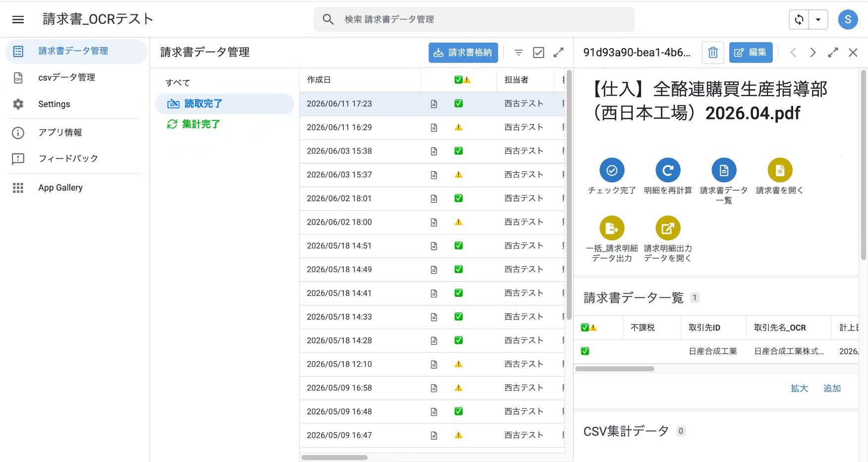Sort by the 作成日 column header
Image resolution: width=868 pixels, height=462 pixels.
click(319, 80)
